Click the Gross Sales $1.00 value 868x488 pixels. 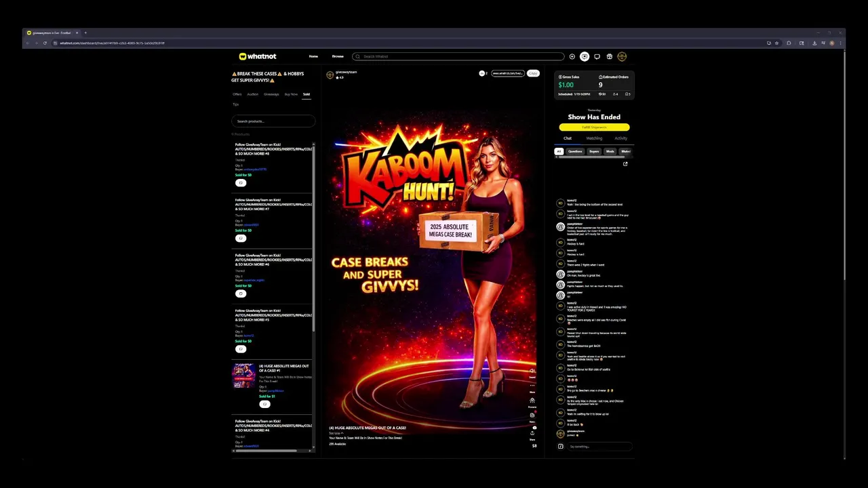tap(566, 85)
